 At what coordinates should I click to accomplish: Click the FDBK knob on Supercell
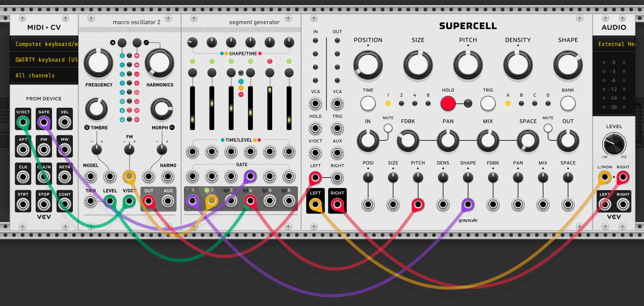tap(408, 140)
